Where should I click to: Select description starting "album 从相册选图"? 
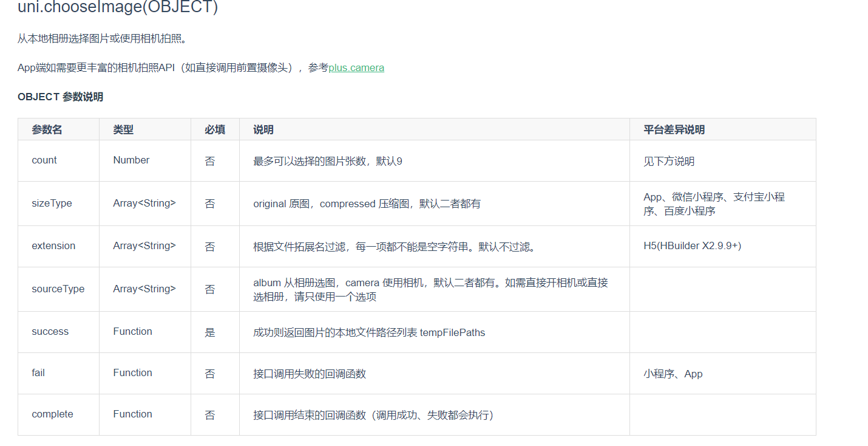click(x=430, y=289)
